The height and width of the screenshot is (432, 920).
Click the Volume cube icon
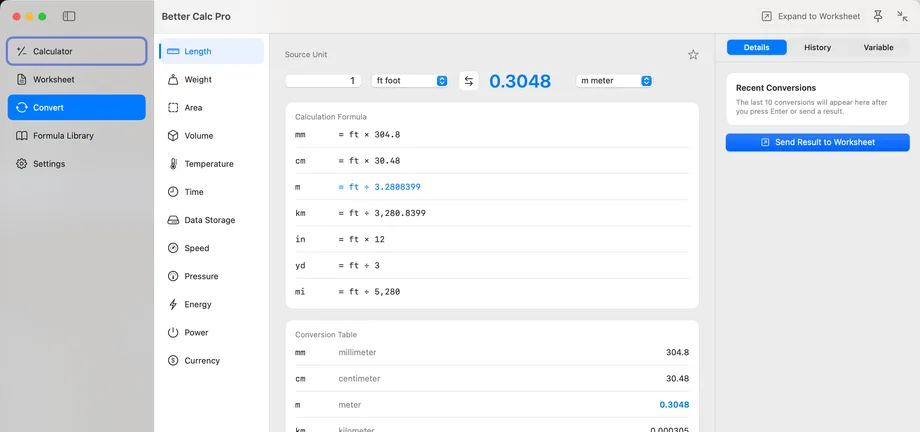173,136
